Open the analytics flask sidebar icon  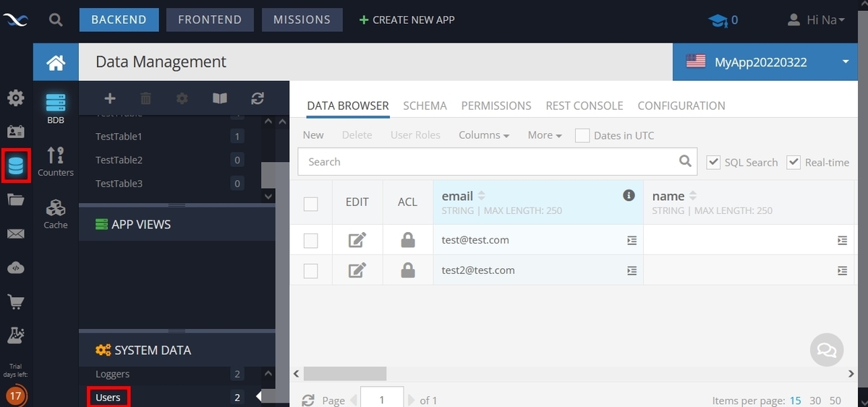click(x=15, y=335)
